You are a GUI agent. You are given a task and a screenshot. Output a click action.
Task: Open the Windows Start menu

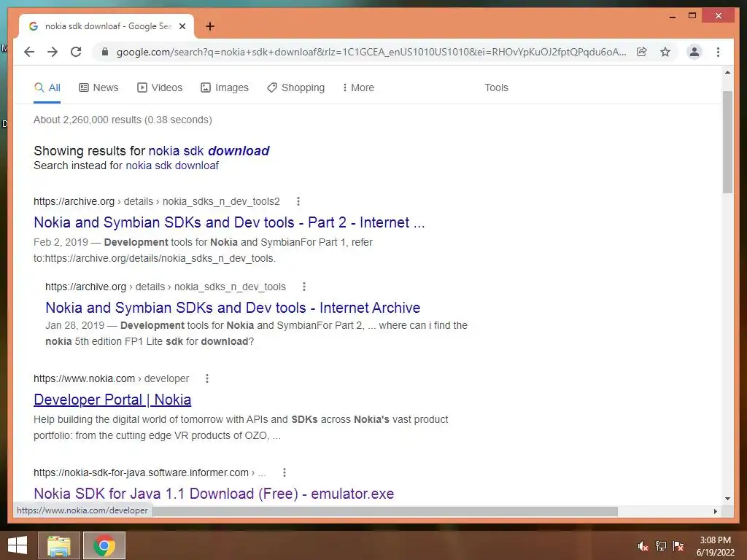point(18,545)
